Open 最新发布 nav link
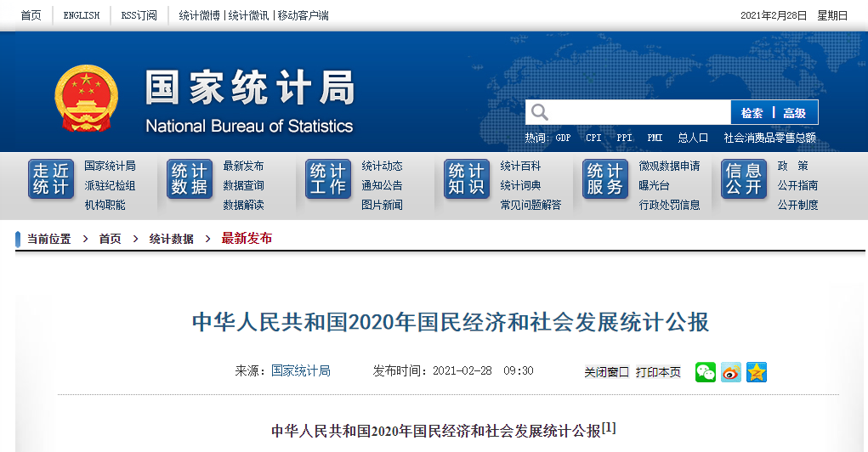Image resolution: width=868 pixels, height=452 pixels. pyautogui.click(x=244, y=166)
